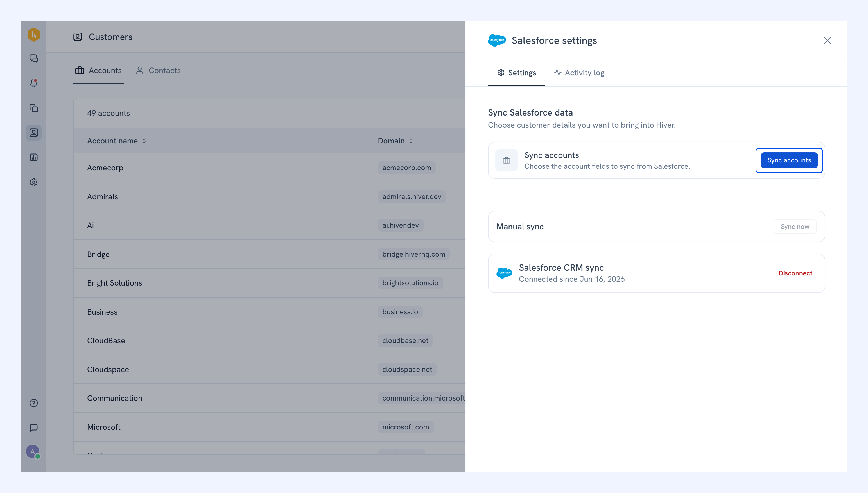This screenshot has width=868, height=493.
Task: Switch to the Activity log tab
Action: 579,73
